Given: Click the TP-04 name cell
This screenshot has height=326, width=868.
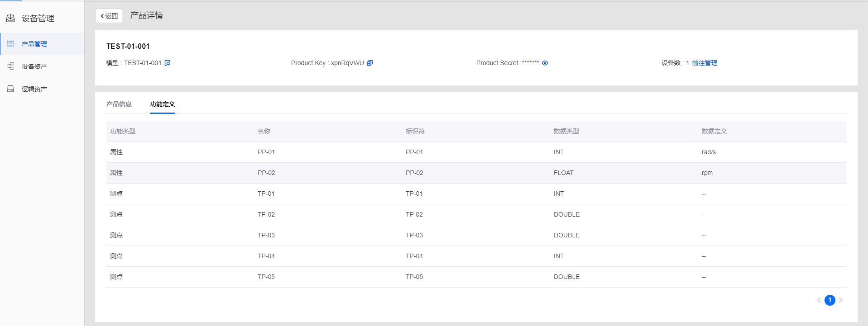Looking at the screenshot, I should (x=266, y=256).
